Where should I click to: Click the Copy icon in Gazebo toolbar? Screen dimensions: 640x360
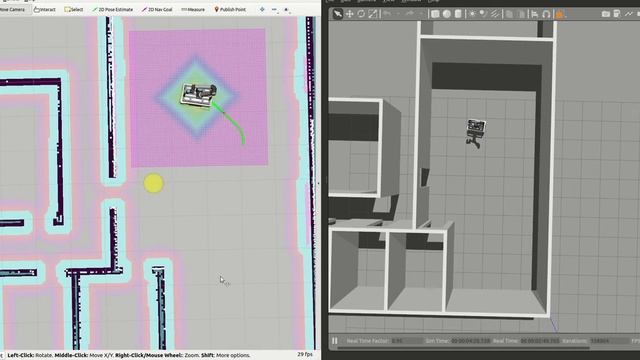coord(509,14)
